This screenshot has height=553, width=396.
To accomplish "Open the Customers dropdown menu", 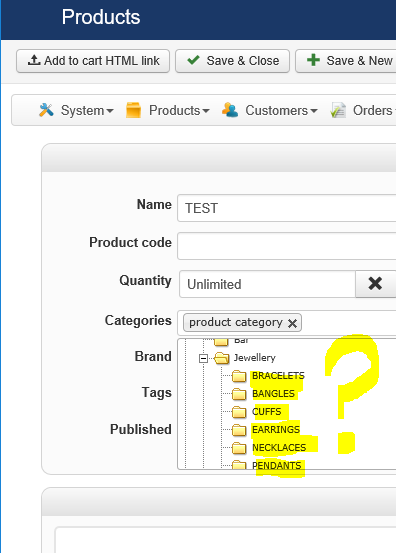I will (270, 110).
